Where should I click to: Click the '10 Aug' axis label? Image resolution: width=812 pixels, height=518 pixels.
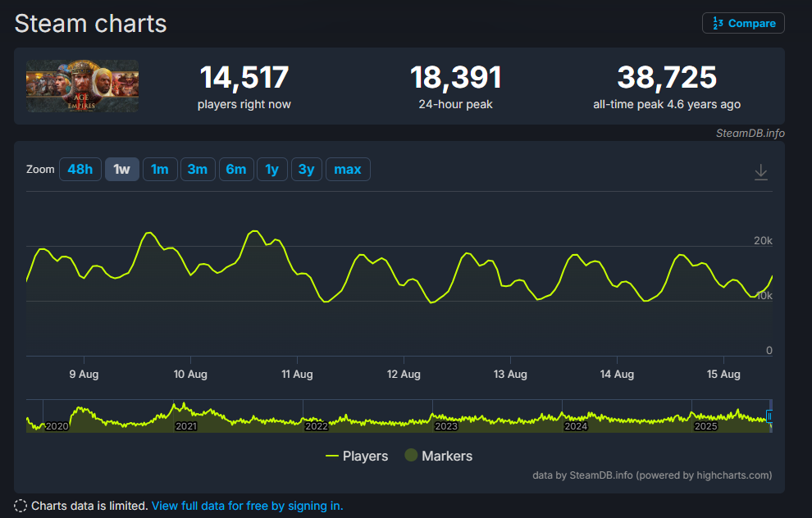coord(190,374)
